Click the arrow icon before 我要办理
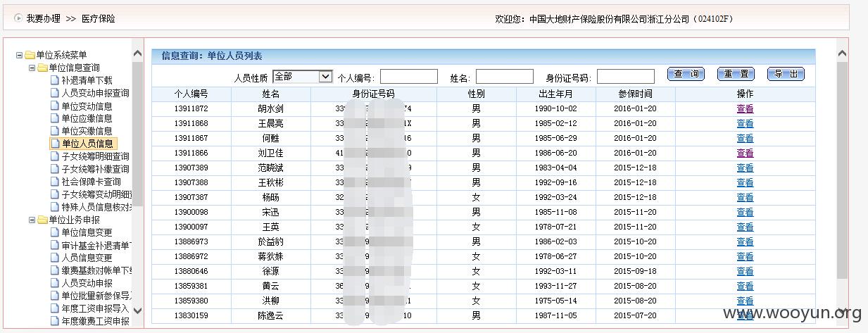 point(18,18)
